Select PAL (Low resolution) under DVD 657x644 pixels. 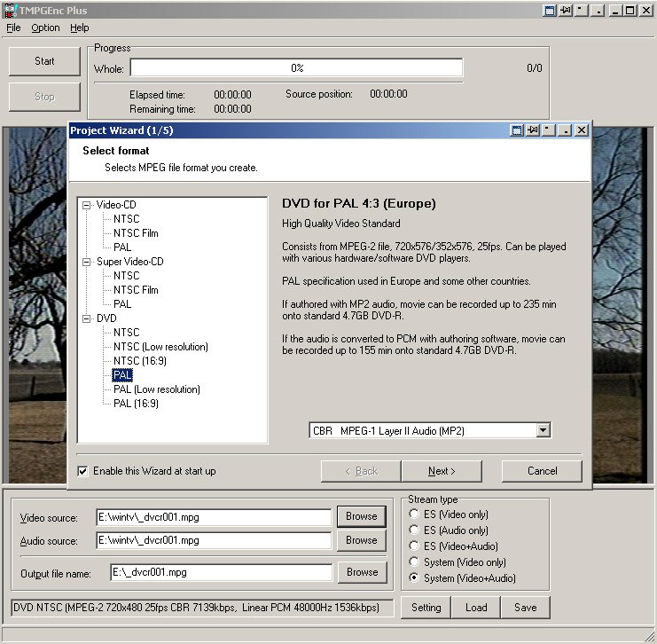coord(157,389)
